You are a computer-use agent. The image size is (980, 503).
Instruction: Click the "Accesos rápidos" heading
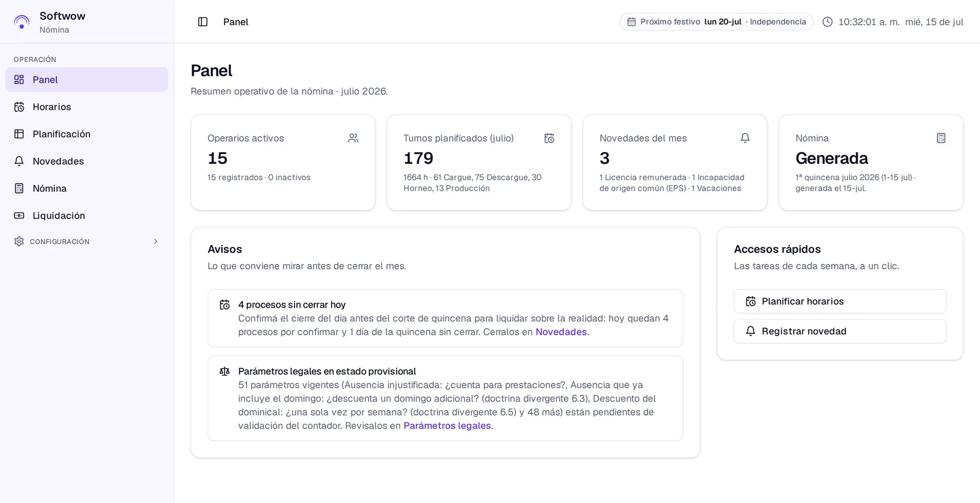tap(777, 249)
